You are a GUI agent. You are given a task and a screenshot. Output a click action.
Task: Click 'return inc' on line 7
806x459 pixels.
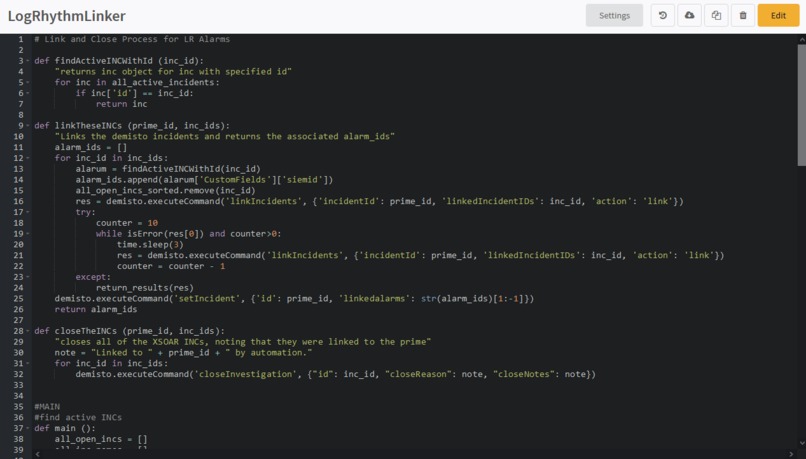122,104
